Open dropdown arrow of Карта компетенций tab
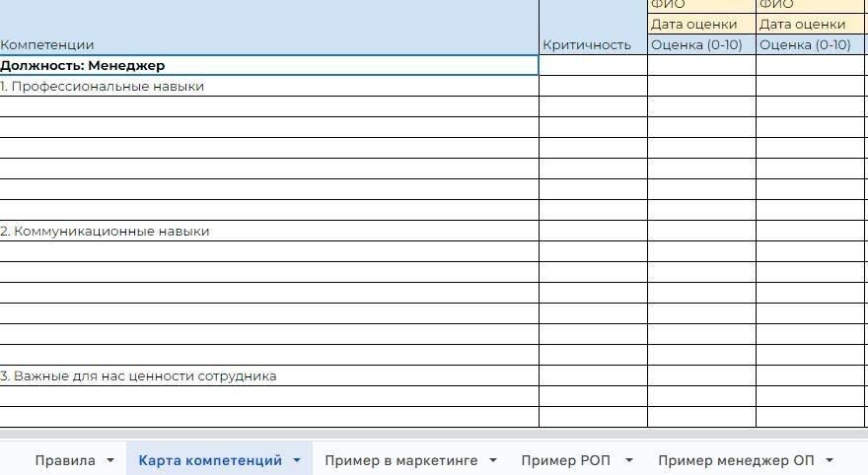This screenshot has width=868, height=475. (x=297, y=460)
